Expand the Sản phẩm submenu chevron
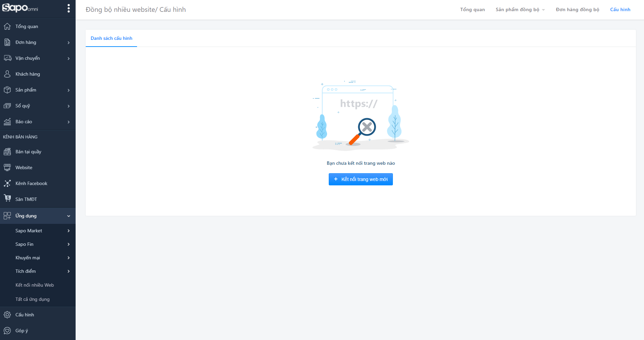Image resolution: width=644 pixels, height=340 pixels. pyautogui.click(x=69, y=90)
